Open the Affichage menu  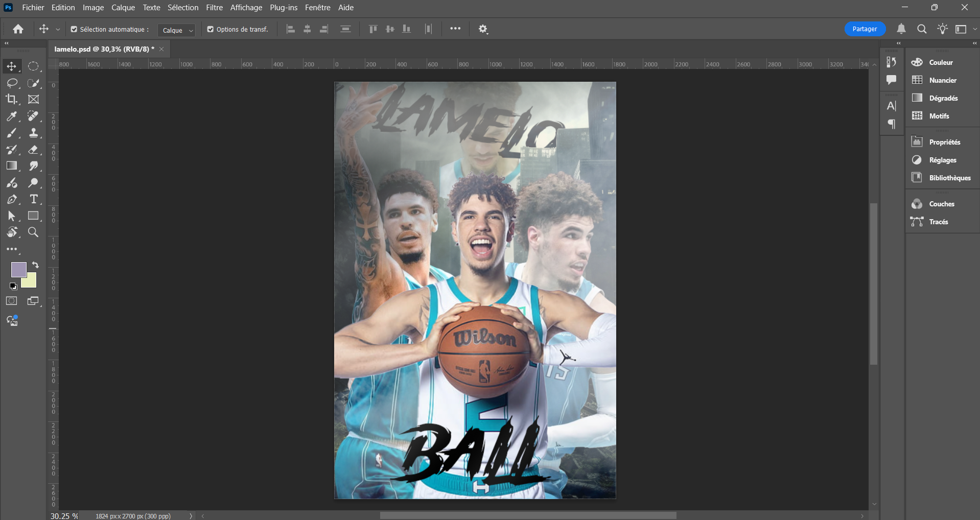pyautogui.click(x=246, y=8)
